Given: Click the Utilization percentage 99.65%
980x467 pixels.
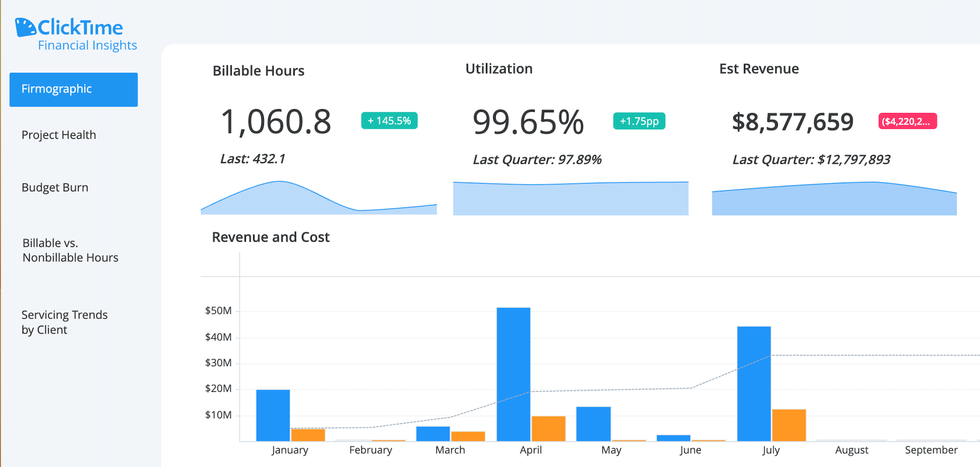Looking at the screenshot, I should coord(528,123).
